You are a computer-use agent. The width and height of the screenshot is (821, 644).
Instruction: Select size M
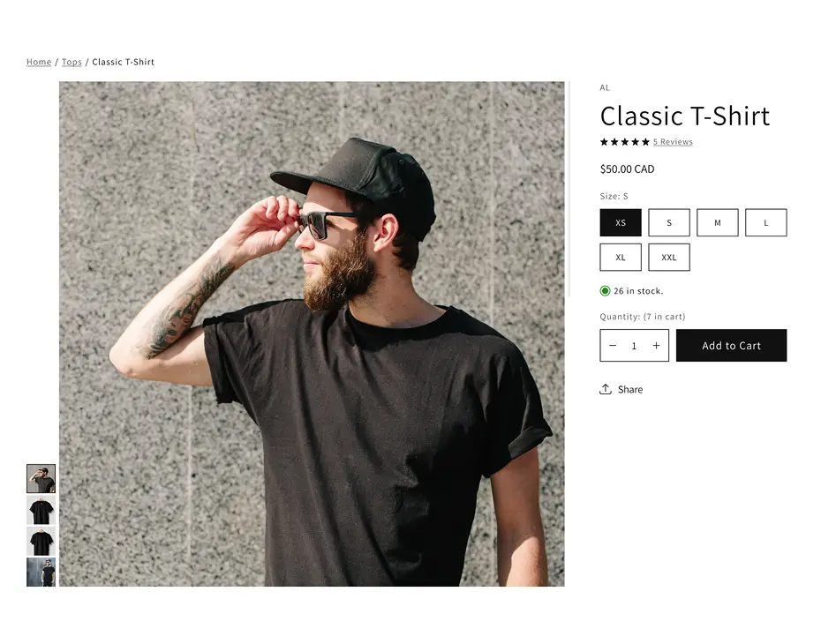click(718, 222)
